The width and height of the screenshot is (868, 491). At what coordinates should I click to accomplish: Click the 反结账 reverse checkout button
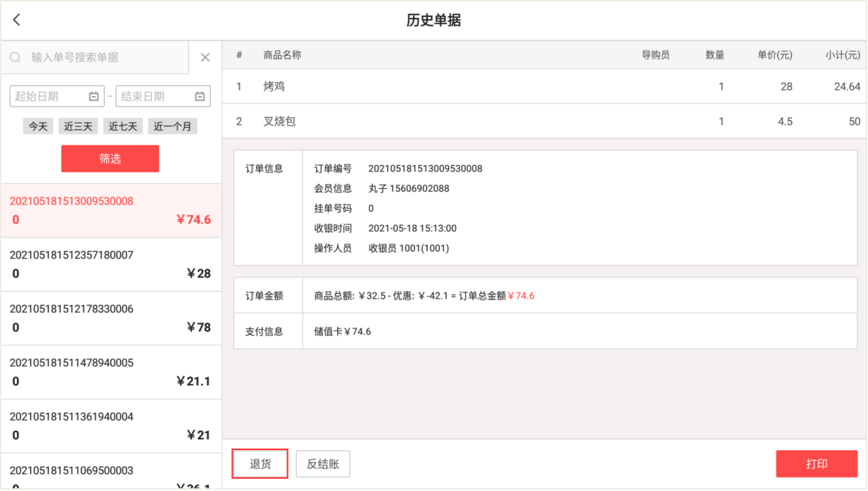click(323, 464)
